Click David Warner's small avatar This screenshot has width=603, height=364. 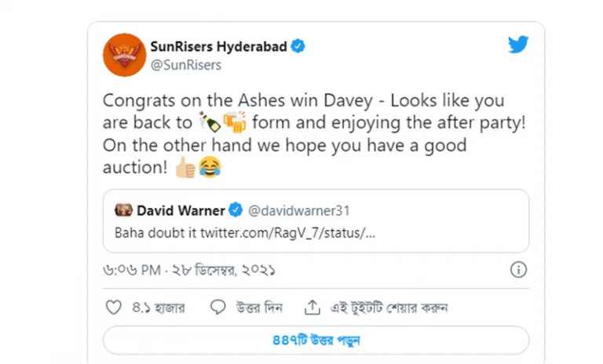pos(123,210)
